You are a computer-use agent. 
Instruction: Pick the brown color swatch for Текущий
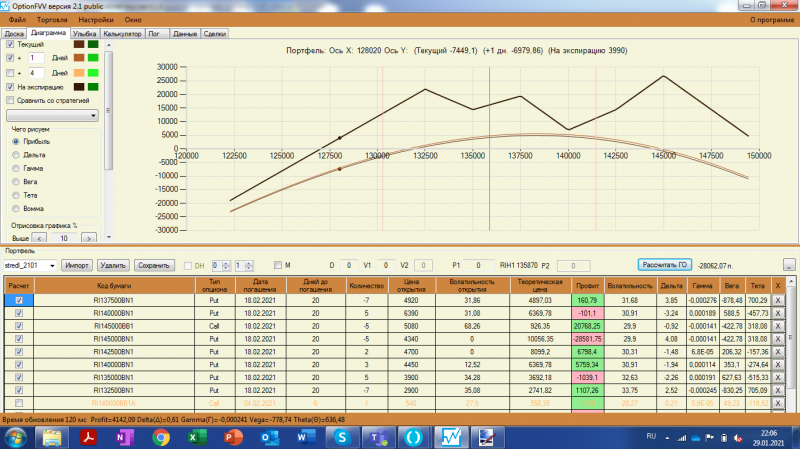79,44
